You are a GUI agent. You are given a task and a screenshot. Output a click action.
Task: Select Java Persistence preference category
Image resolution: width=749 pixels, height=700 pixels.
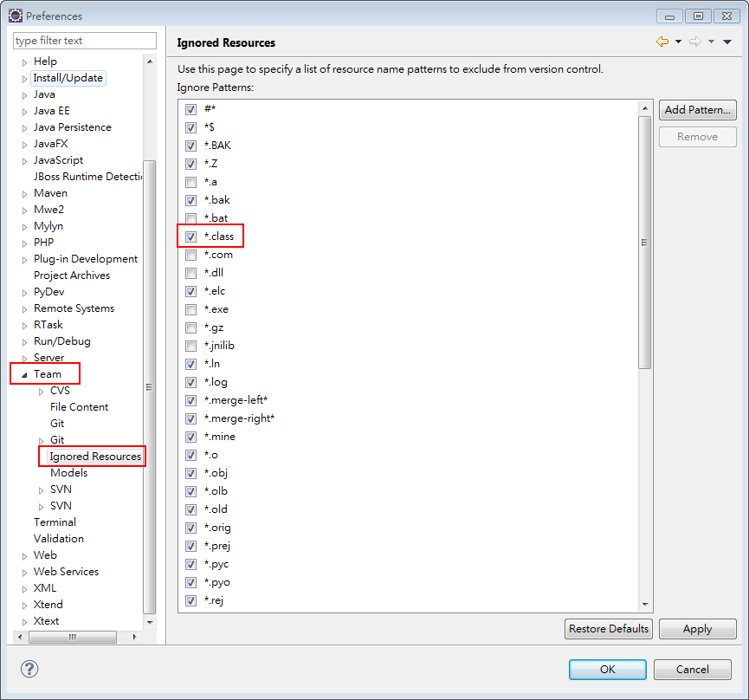point(73,127)
